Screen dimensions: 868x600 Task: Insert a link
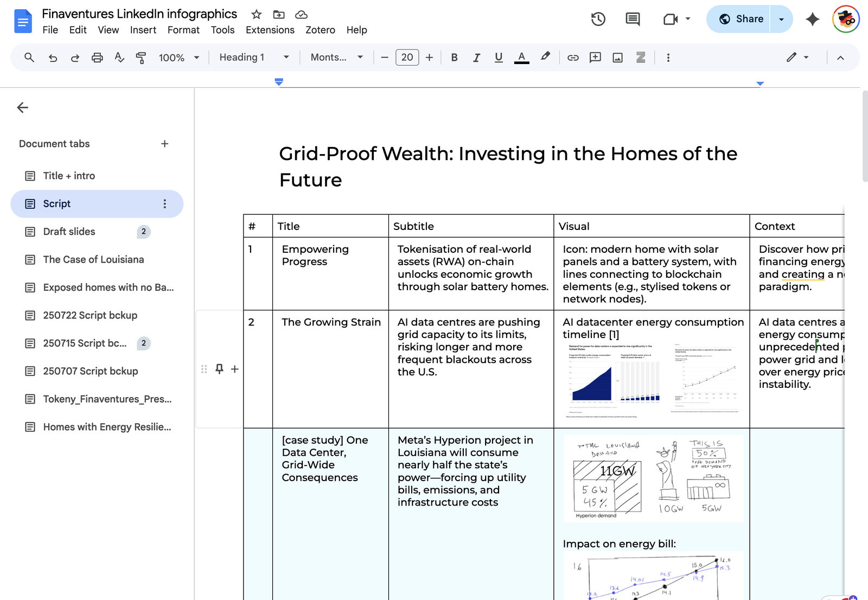(x=573, y=58)
